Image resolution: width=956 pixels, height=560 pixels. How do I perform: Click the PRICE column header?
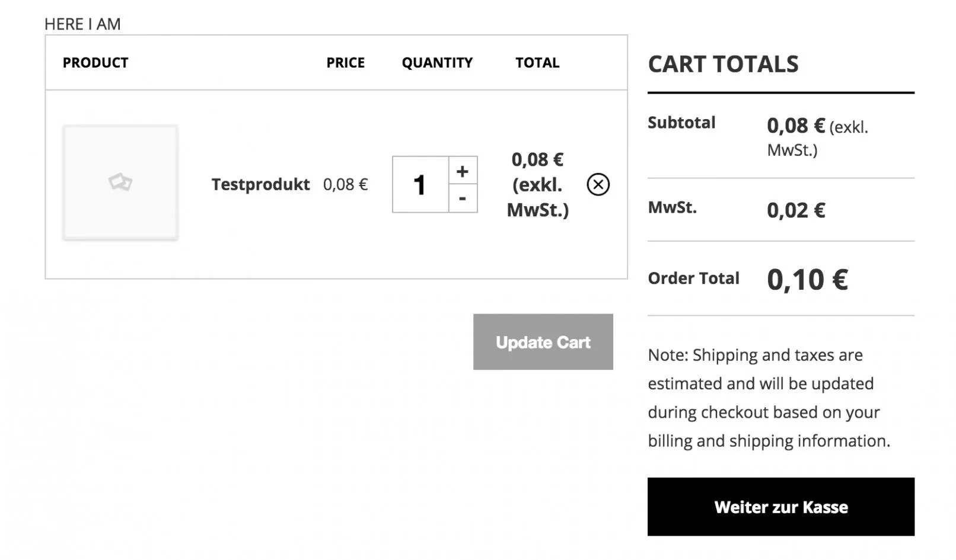[345, 62]
